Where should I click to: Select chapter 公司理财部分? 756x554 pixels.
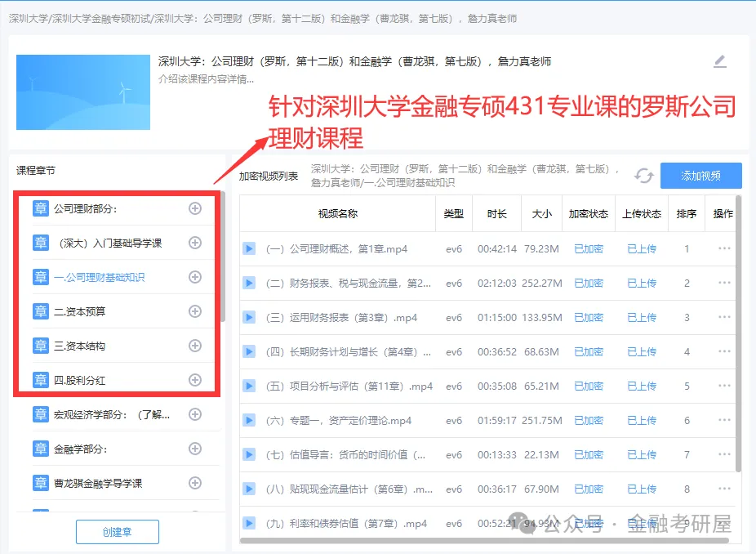pos(86,208)
